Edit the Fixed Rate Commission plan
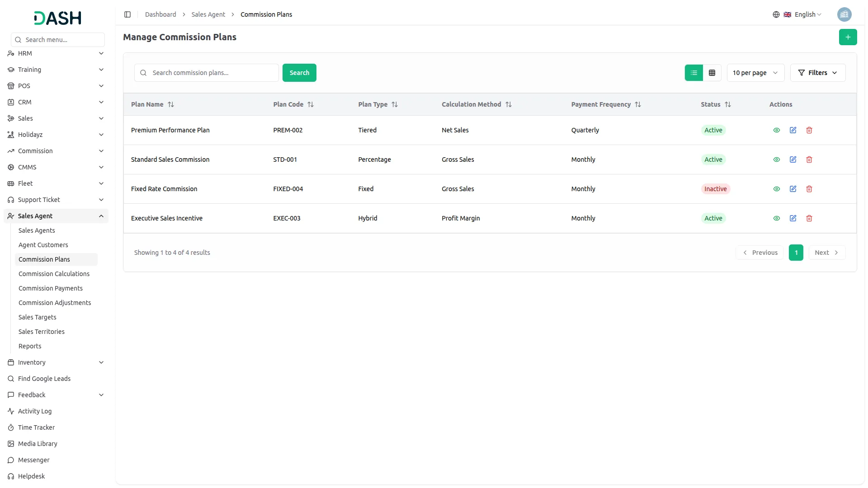This screenshot has width=868, height=488. [x=793, y=189]
